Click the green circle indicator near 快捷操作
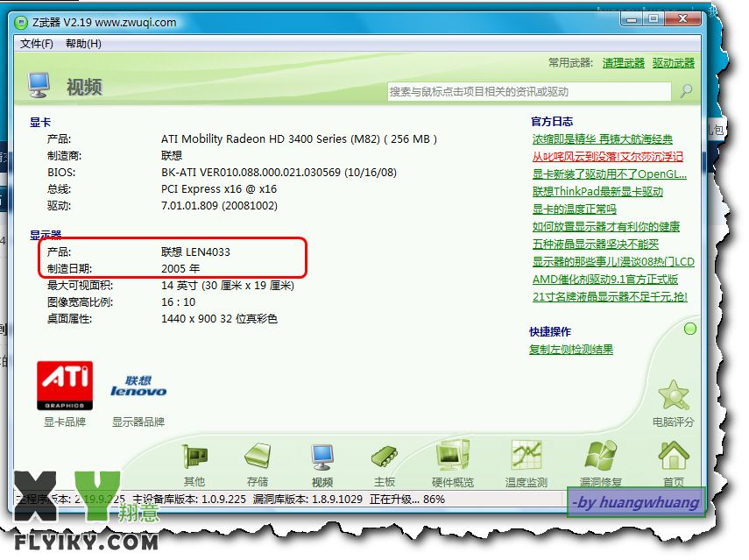 [689, 329]
